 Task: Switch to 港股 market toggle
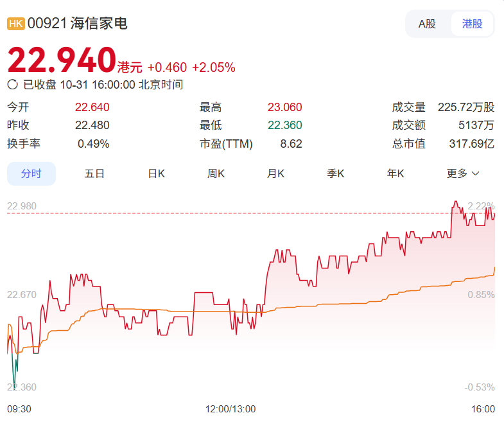(472, 24)
